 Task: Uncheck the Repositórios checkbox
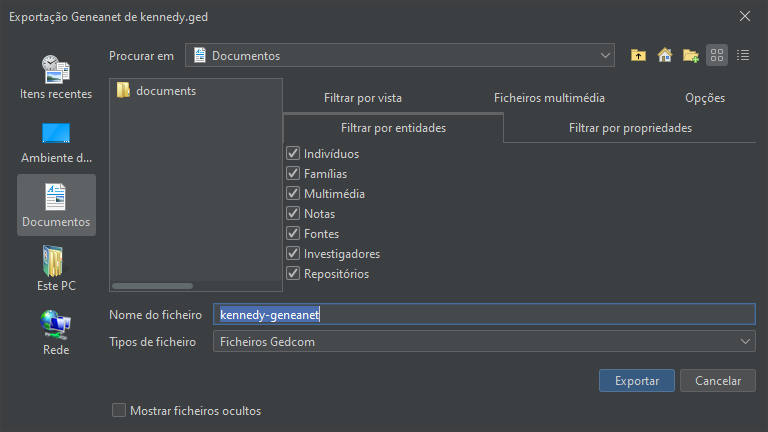tap(293, 273)
